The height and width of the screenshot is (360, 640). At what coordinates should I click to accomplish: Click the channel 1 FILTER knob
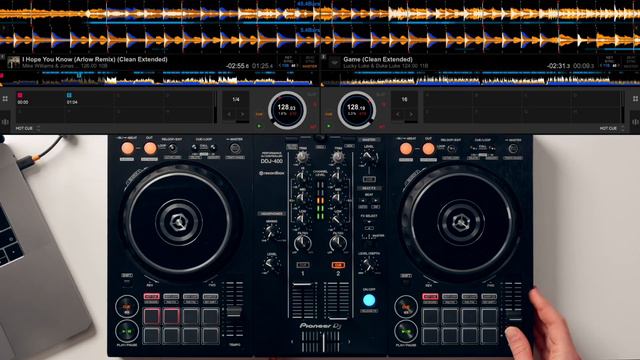tap(302, 244)
